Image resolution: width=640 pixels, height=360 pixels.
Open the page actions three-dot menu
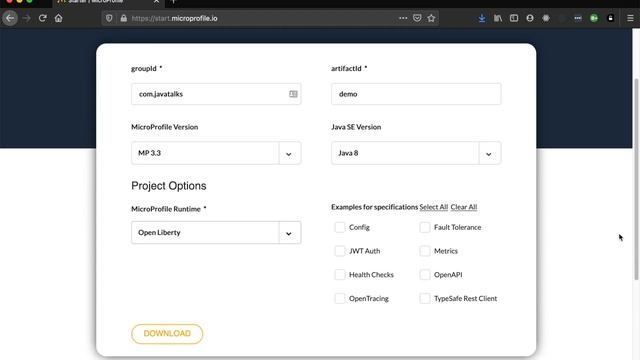(403, 18)
